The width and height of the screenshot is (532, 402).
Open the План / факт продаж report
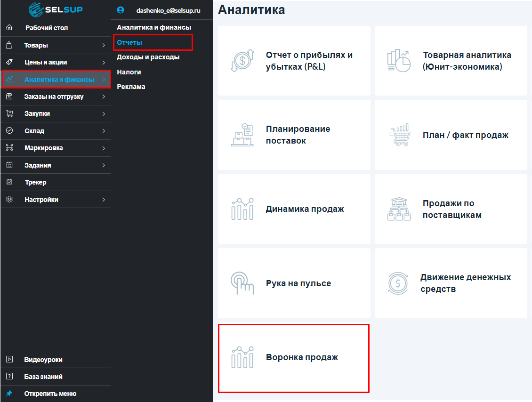pos(451,135)
